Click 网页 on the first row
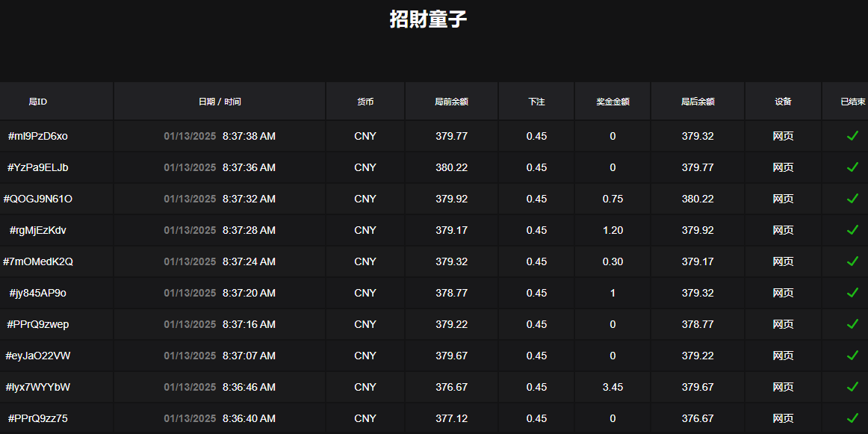 pyautogui.click(x=783, y=136)
